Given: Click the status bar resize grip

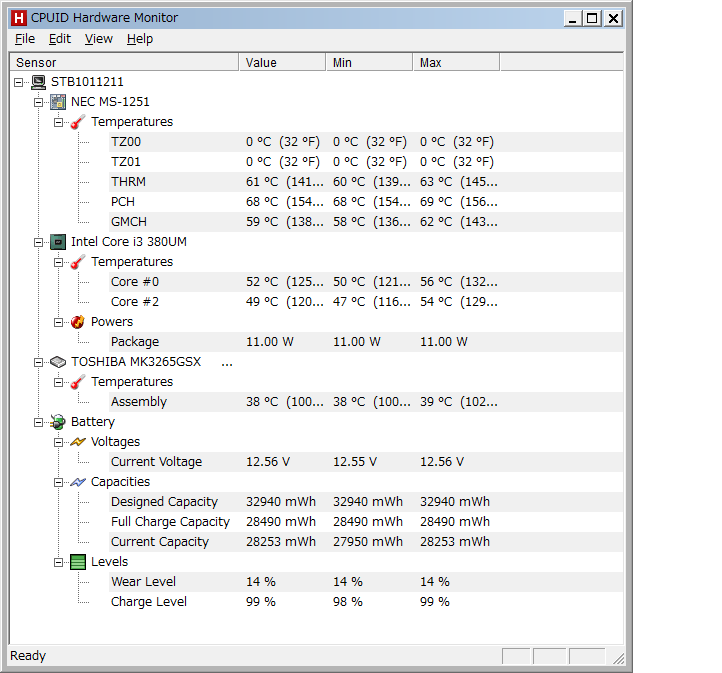Looking at the screenshot, I should click(618, 659).
